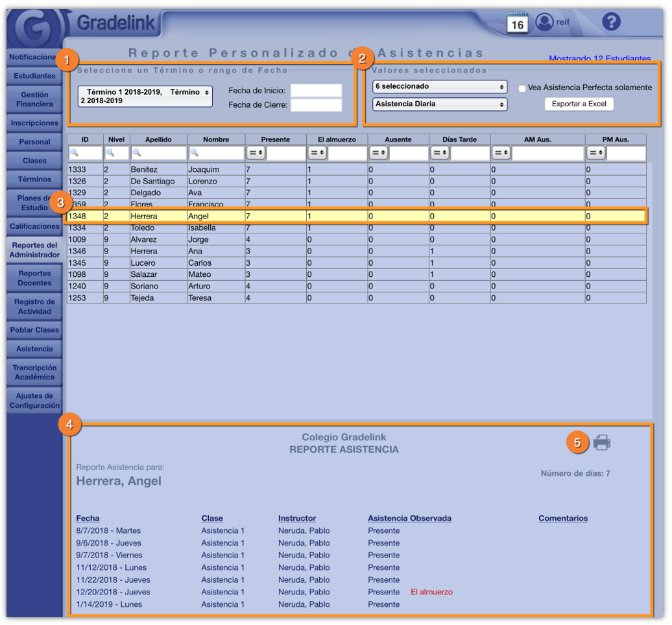Viewport: 672px width, 625px height.
Task: Click the Fecha de Inicio field
Action: pos(317,91)
